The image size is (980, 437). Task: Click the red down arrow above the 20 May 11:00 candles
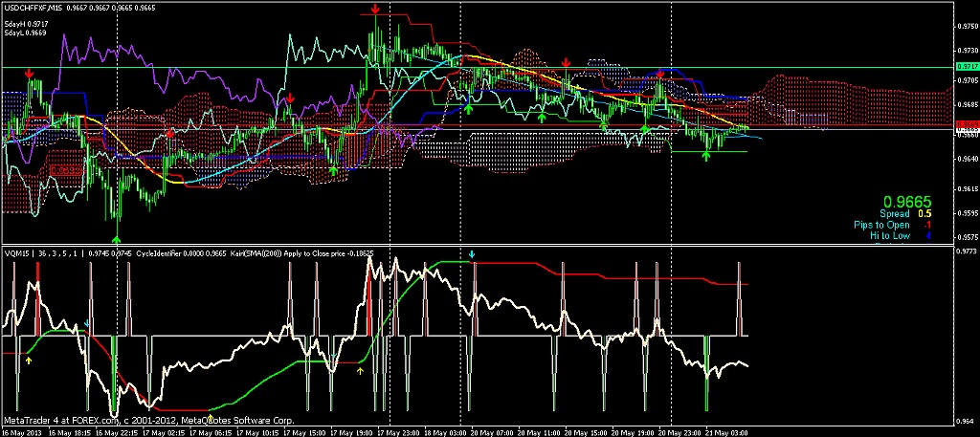pyautogui.click(x=566, y=62)
